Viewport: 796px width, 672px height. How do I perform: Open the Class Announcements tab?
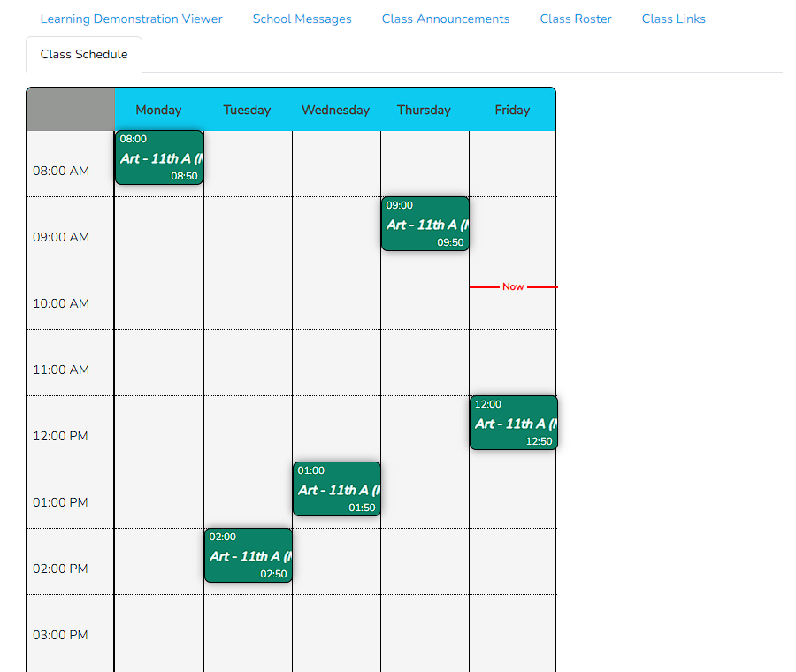[x=445, y=19]
